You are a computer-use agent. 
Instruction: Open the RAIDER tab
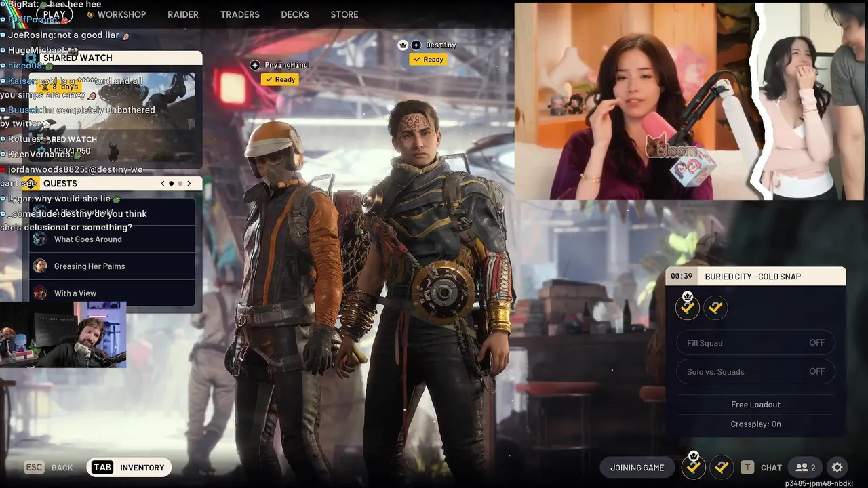[x=183, y=14]
